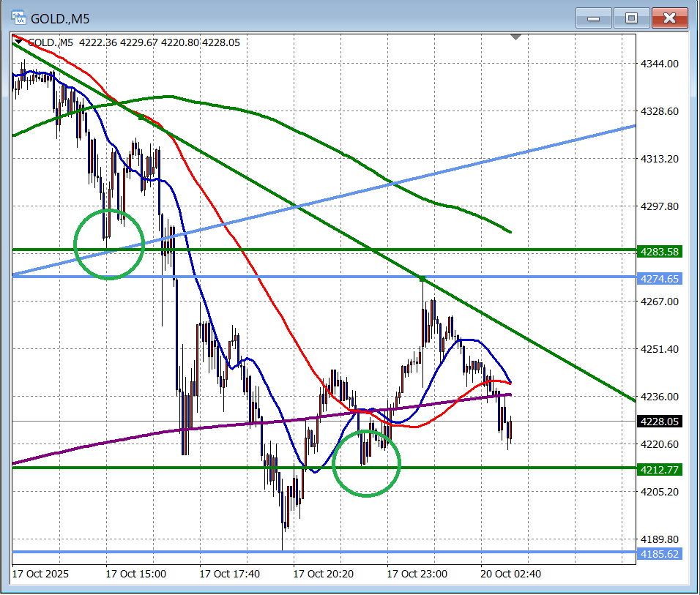
Task: Click the trendline anchor square near 4274.65 line
Action: [422, 279]
